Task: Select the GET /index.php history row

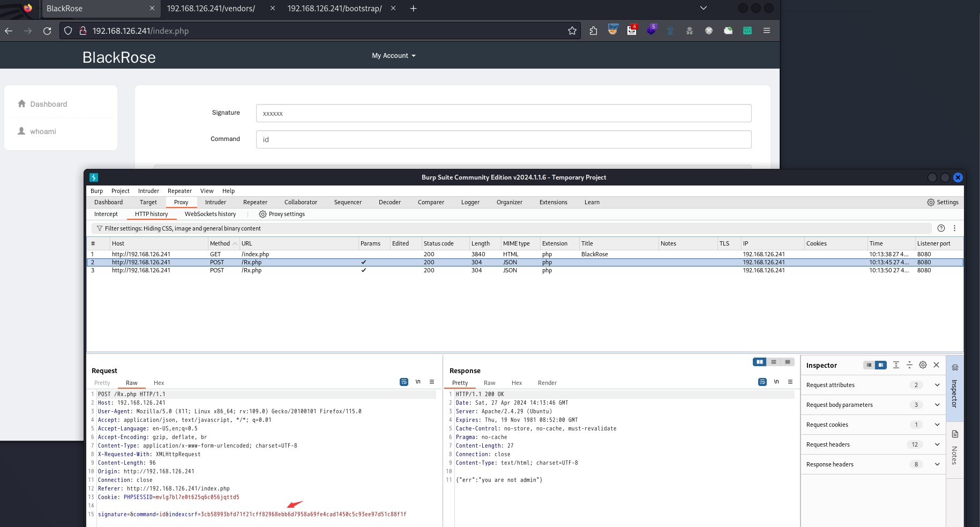Action: (x=525, y=254)
